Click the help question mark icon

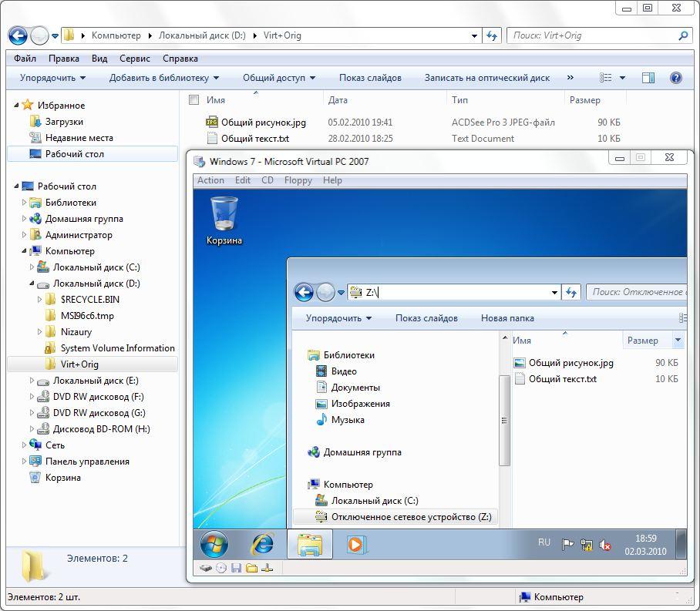click(x=676, y=78)
